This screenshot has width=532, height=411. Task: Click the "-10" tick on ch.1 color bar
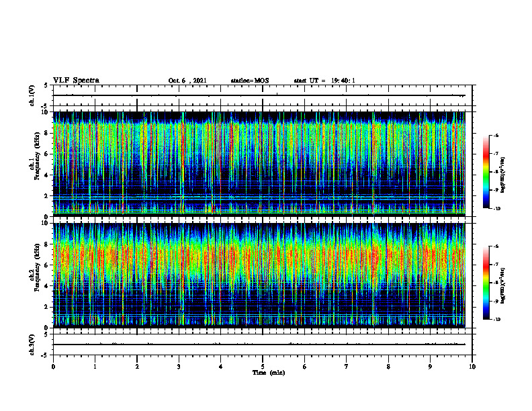pos(497,209)
